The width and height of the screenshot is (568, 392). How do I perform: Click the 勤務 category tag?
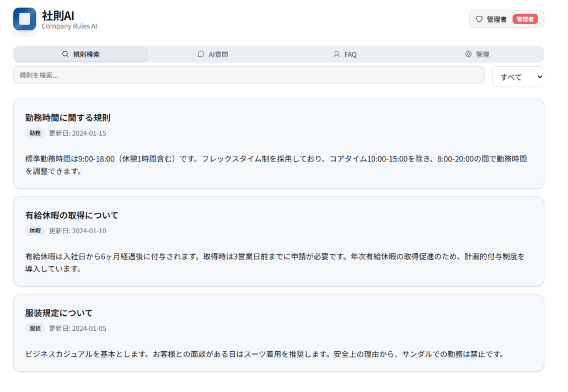tap(35, 133)
